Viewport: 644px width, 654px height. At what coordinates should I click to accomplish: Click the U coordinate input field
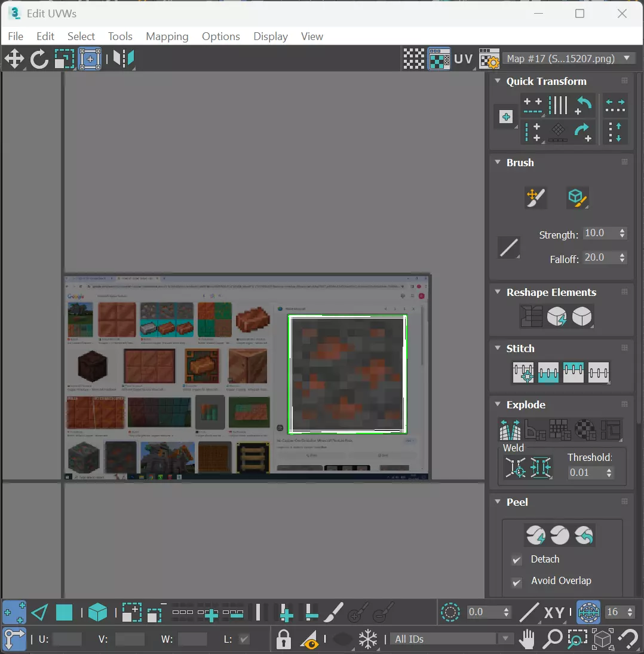click(x=68, y=639)
